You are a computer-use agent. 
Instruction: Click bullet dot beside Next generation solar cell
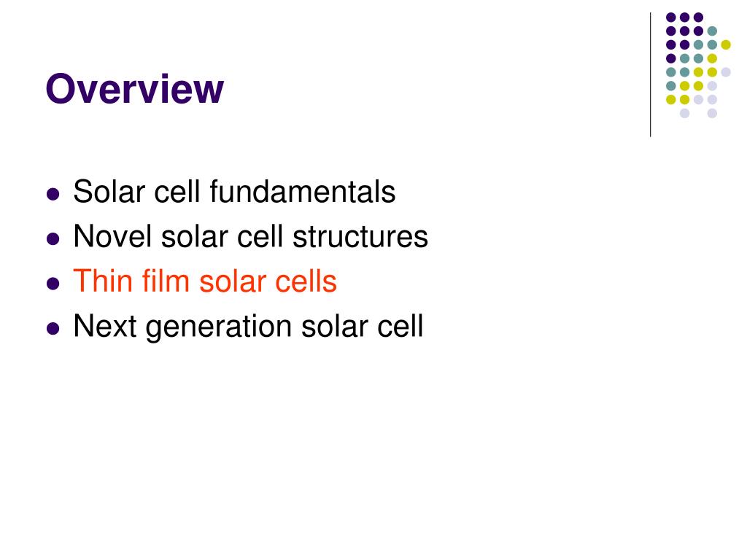click(x=53, y=329)
